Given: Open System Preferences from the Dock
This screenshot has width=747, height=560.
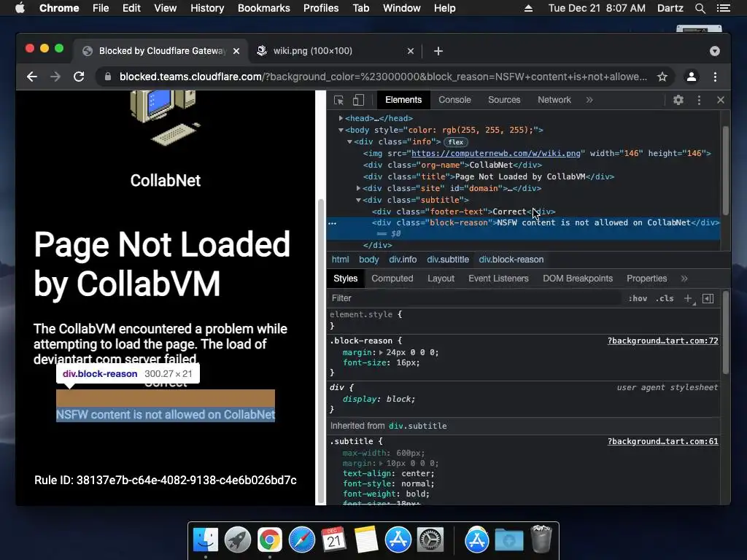Looking at the screenshot, I should pyautogui.click(x=430, y=540).
